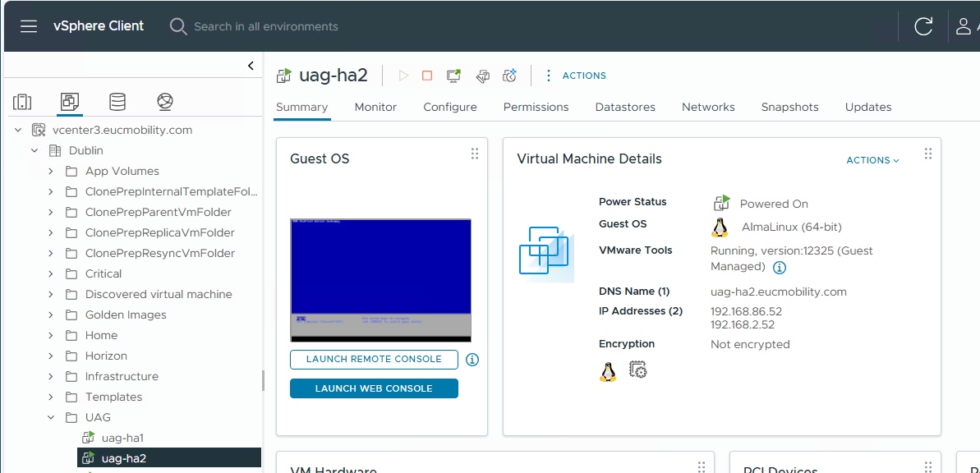Open the Configure tab

tap(449, 107)
